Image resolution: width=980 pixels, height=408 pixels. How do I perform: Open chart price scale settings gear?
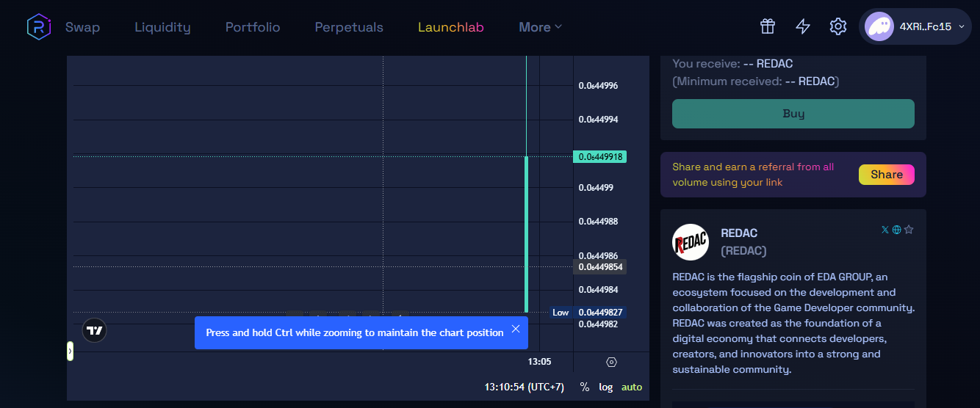point(611,362)
